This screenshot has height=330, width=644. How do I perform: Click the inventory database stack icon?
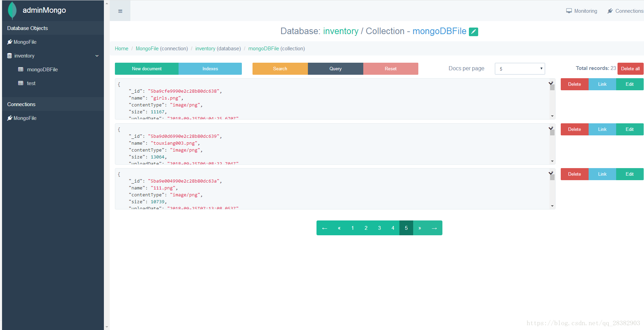click(10, 56)
